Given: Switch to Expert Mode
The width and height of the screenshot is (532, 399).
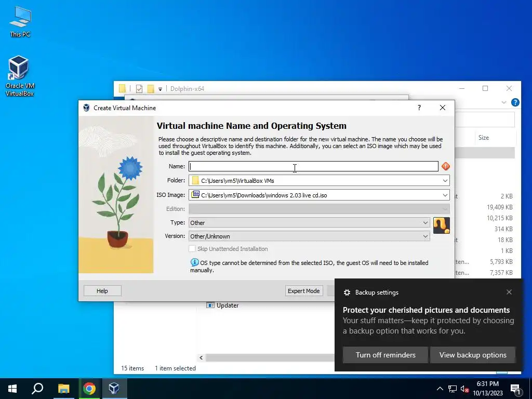Looking at the screenshot, I should coord(303,291).
